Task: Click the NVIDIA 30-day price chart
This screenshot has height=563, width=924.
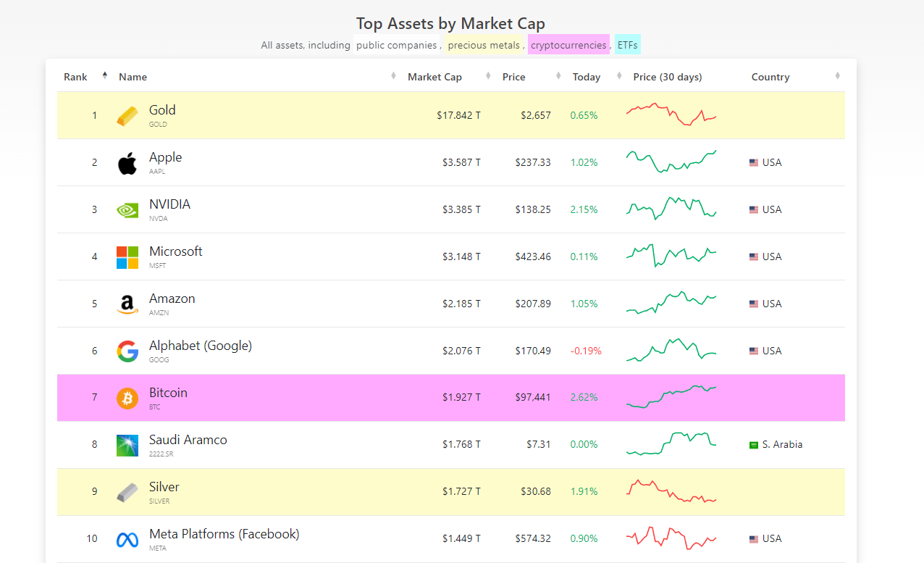Action: (x=671, y=208)
